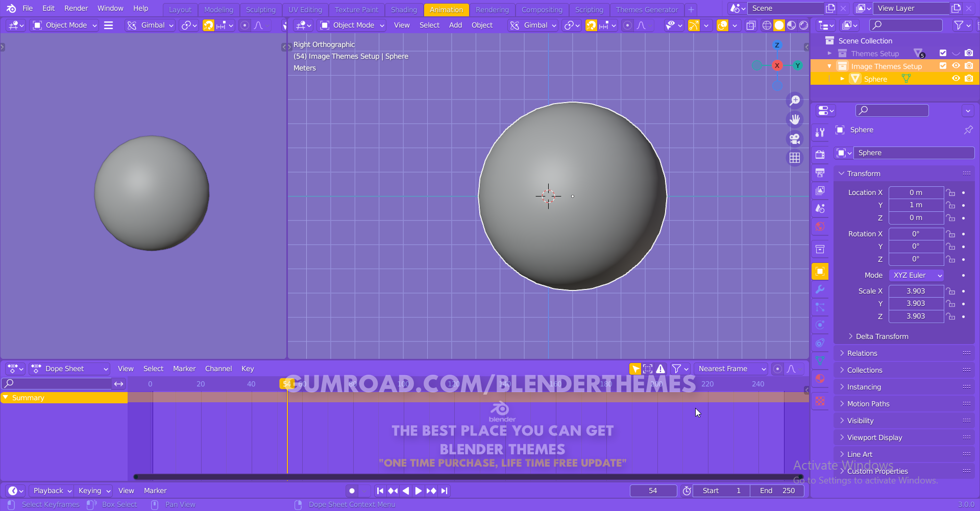Hide the Sphere object in viewport

pos(956,79)
